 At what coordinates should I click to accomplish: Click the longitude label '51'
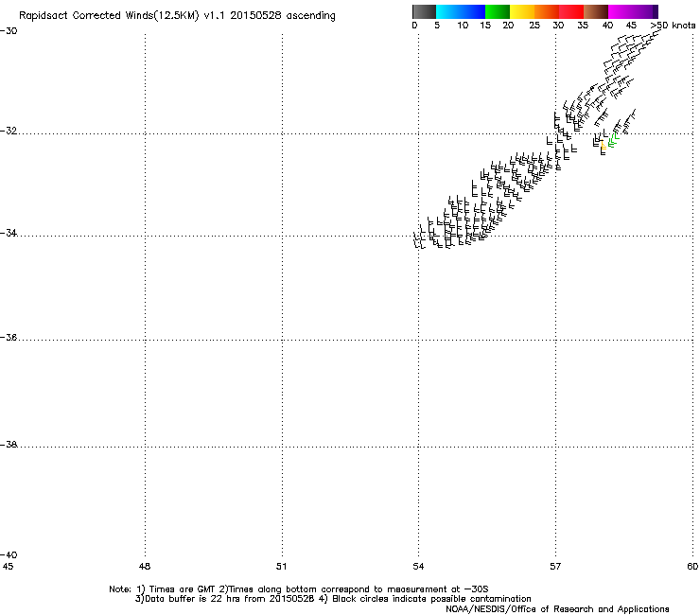281,567
